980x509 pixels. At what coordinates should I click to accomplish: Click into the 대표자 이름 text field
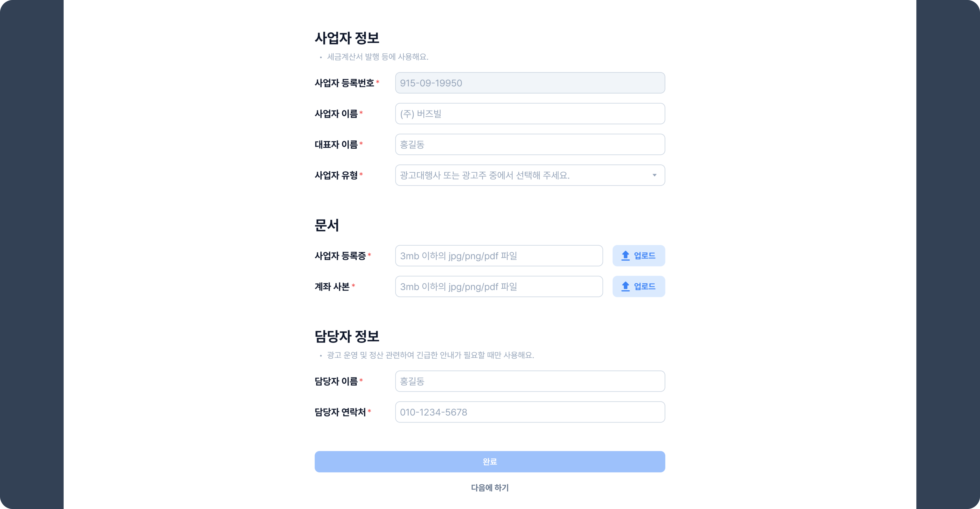click(530, 145)
